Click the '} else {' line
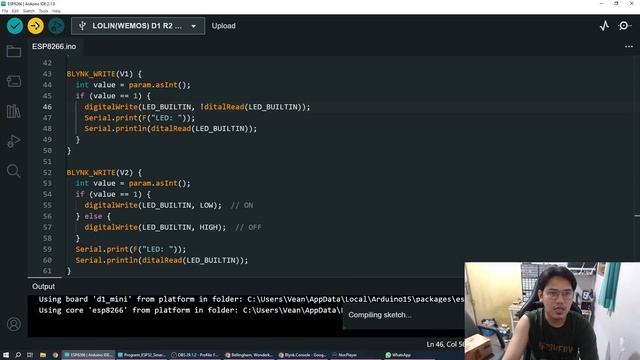Image resolution: width=640 pixels, height=360 pixels. pos(93,216)
